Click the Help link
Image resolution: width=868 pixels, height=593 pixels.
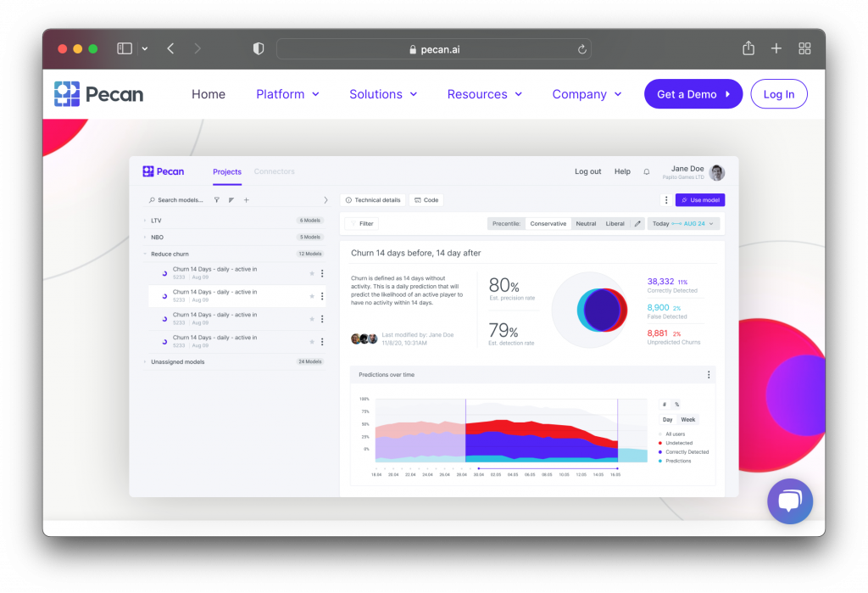tap(622, 172)
